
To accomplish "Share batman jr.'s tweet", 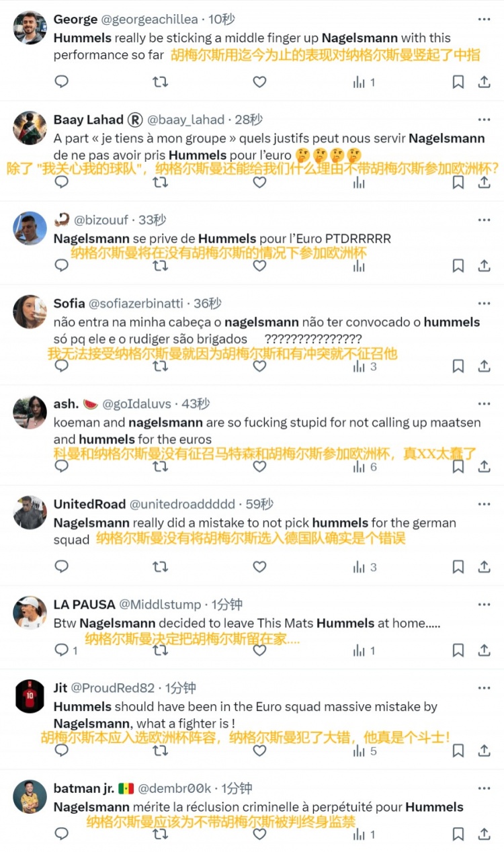I will pos(484,834).
